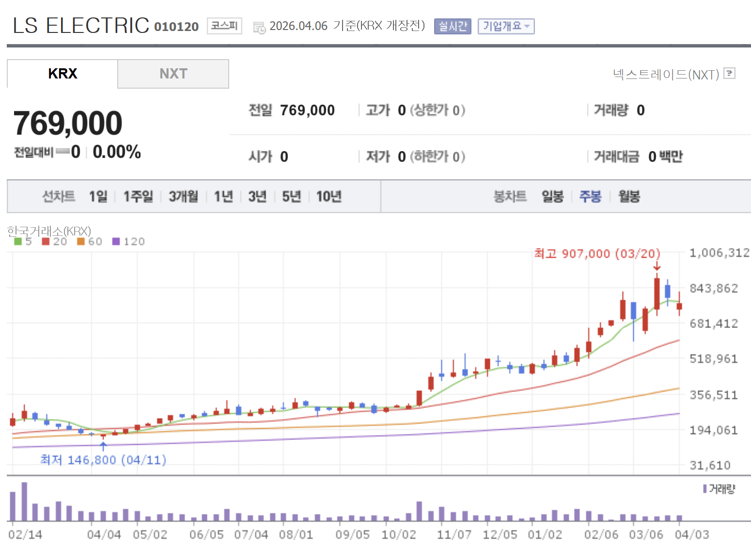
Task: Switch to the NXT tab
Action: click(173, 74)
